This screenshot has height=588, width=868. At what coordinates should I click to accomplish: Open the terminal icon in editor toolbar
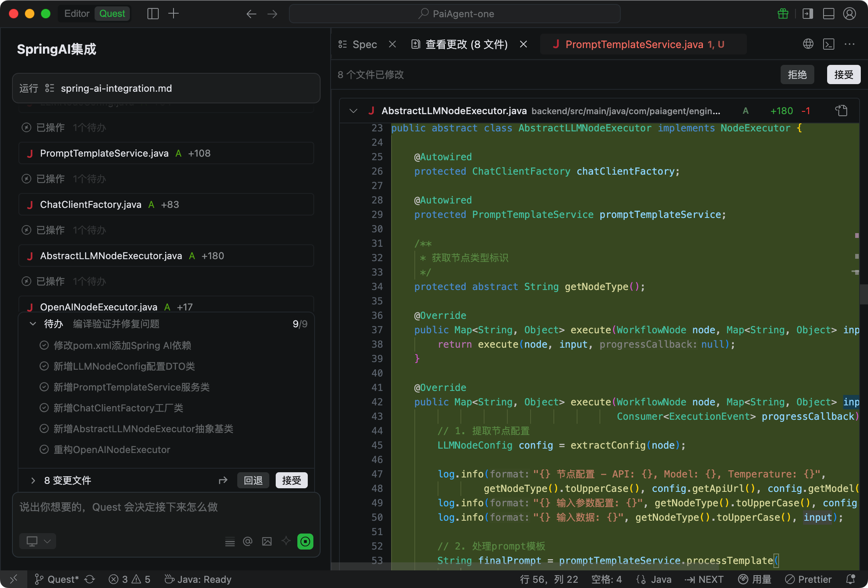828,44
